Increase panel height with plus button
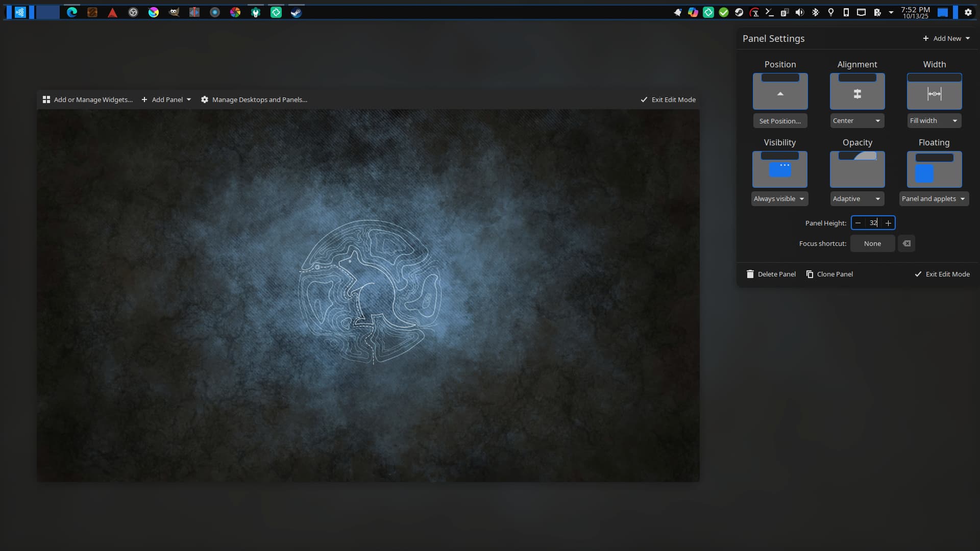Image resolution: width=980 pixels, height=551 pixels. tap(888, 223)
